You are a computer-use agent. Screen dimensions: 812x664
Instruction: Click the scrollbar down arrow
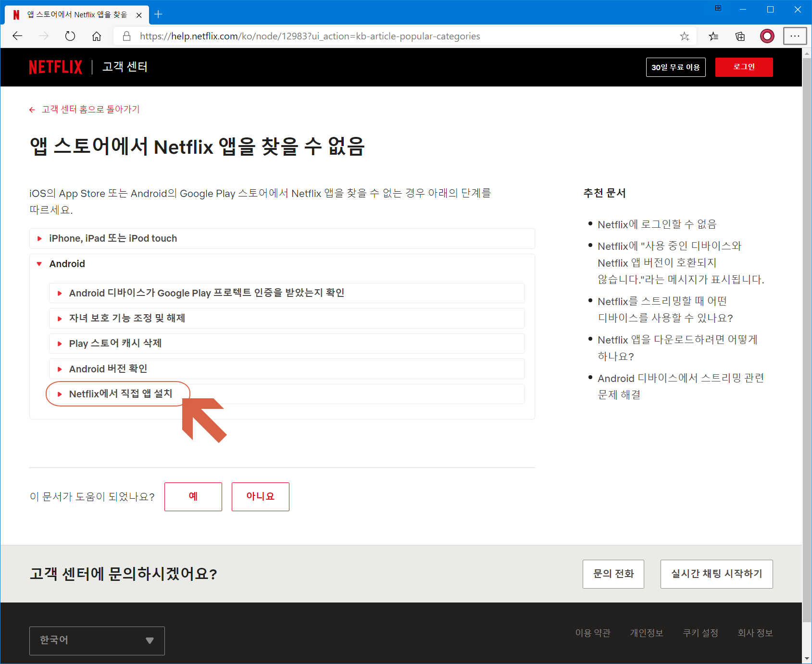pos(807,659)
